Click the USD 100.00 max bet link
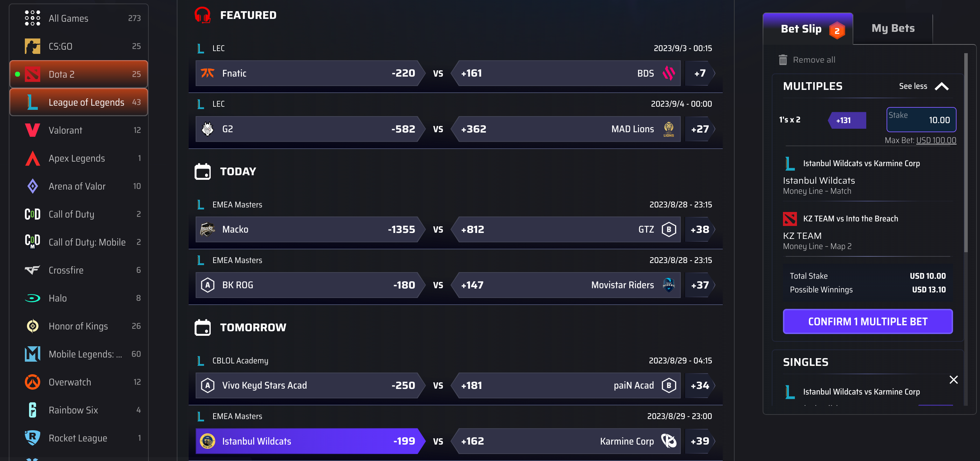This screenshot has height=461, width=980. click(x=936, y=140)
